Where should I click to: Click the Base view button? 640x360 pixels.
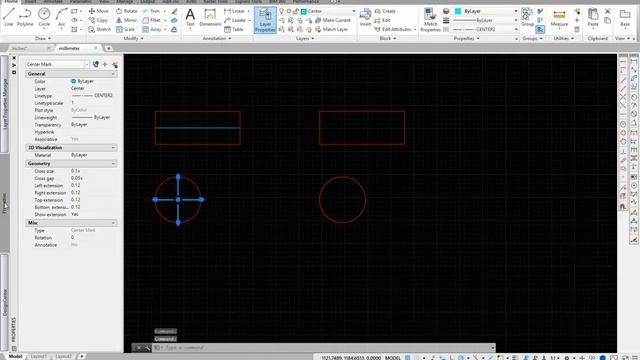625,18
